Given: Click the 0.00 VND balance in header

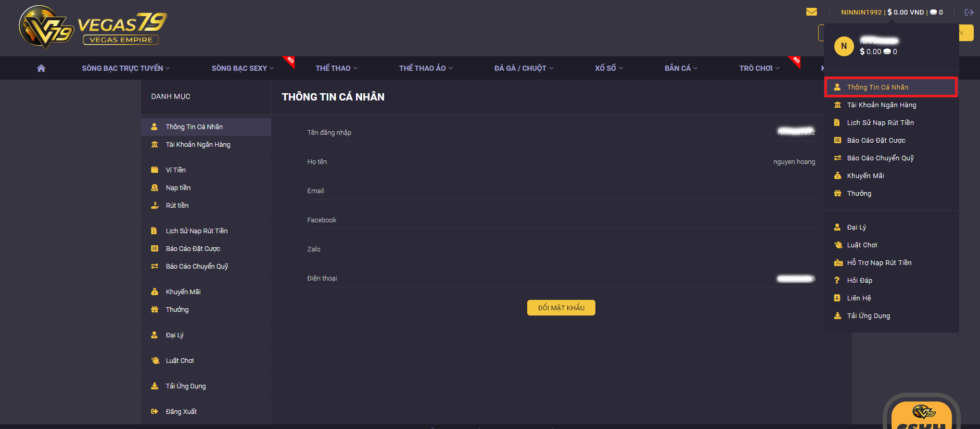Looking at the screenshot, I should click(906, 12).
